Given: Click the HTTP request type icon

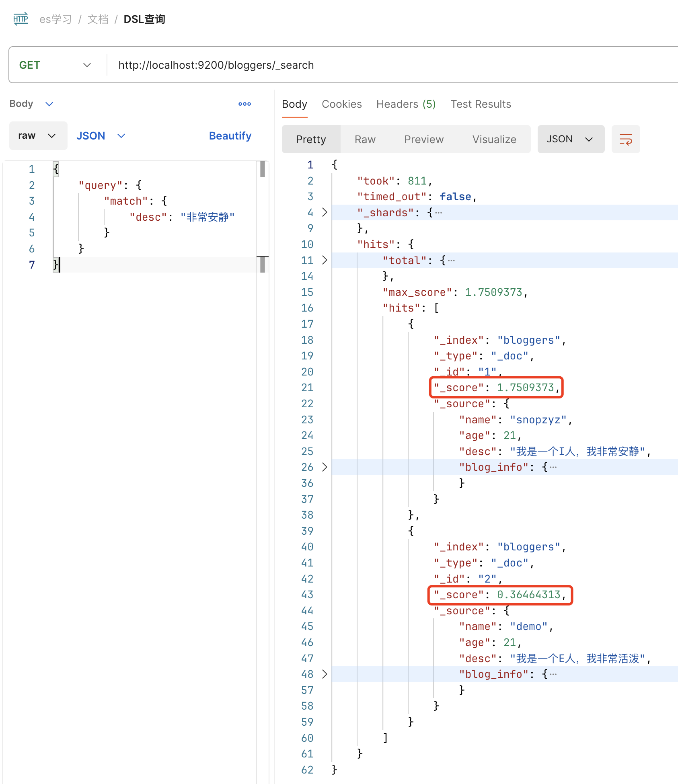Looking at the screenshot, I should [x=21, y=19].
